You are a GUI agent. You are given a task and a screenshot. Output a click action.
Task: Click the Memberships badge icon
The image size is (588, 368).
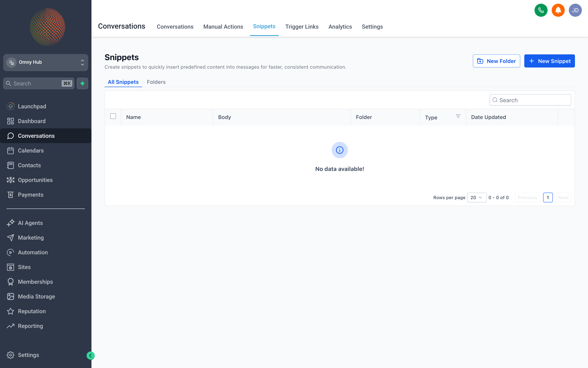(10, 282)
